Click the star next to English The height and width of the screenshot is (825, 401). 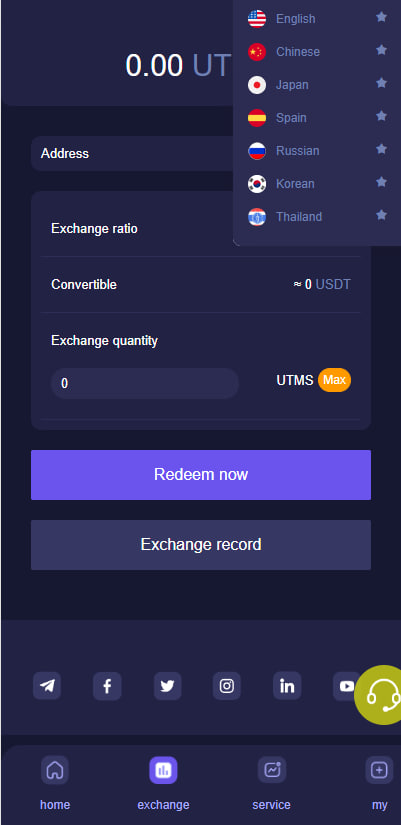click(382, 17)
